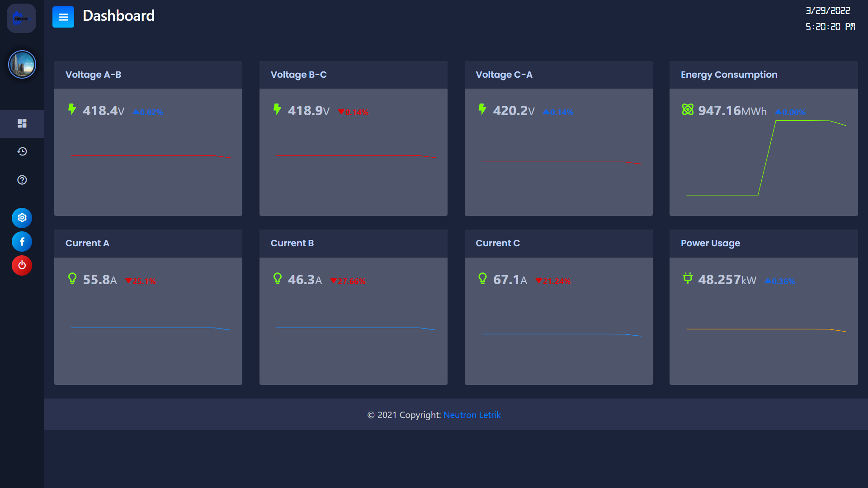Open settings via blue gear button
868x488 pixels.
22,218
